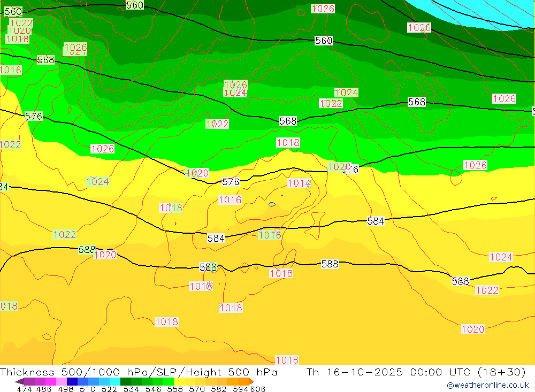
Task: Click the date "16-10-2025"
Action: (x=365, y=372)
